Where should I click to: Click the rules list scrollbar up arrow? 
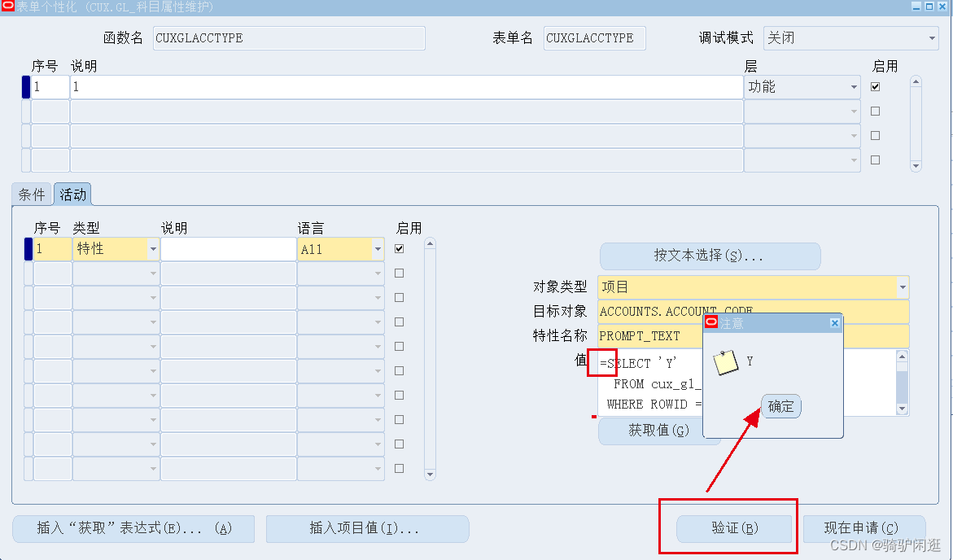coord(916,81)
